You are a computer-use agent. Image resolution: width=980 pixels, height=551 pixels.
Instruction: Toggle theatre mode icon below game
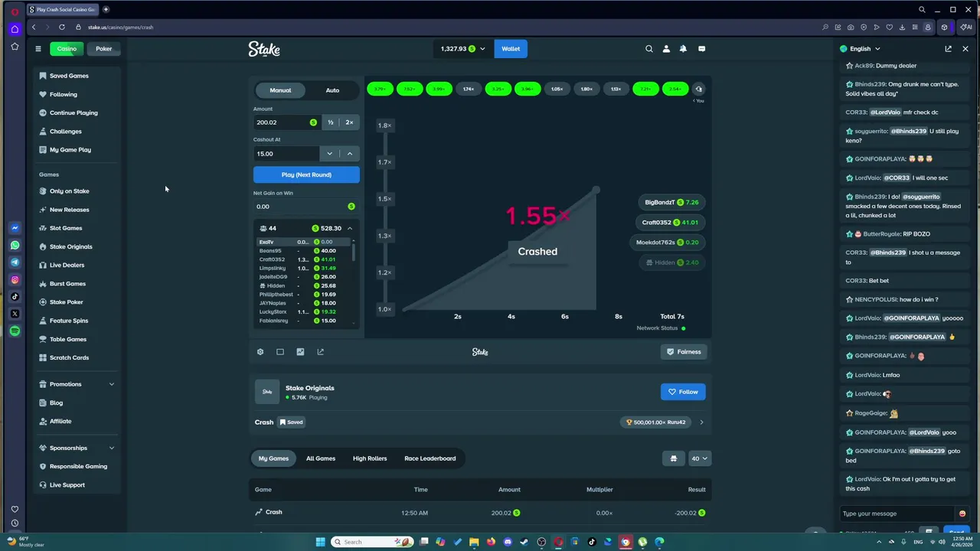[x=280, y=352]
